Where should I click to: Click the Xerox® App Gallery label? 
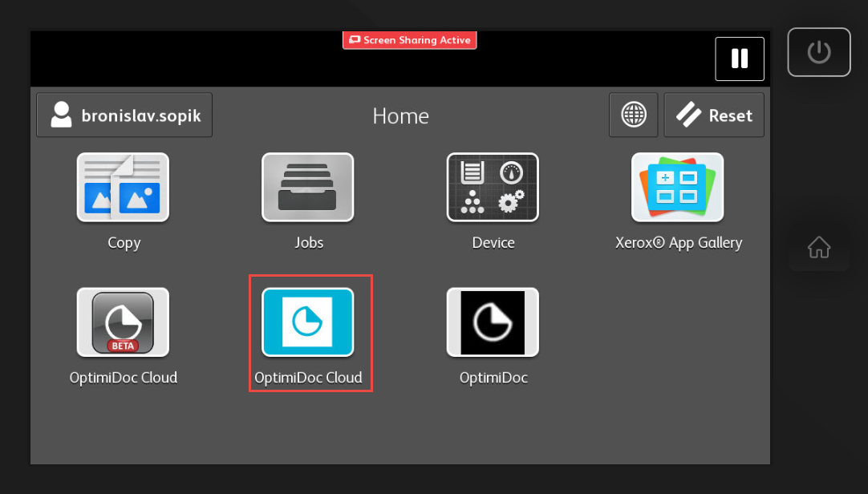(679, 243)
